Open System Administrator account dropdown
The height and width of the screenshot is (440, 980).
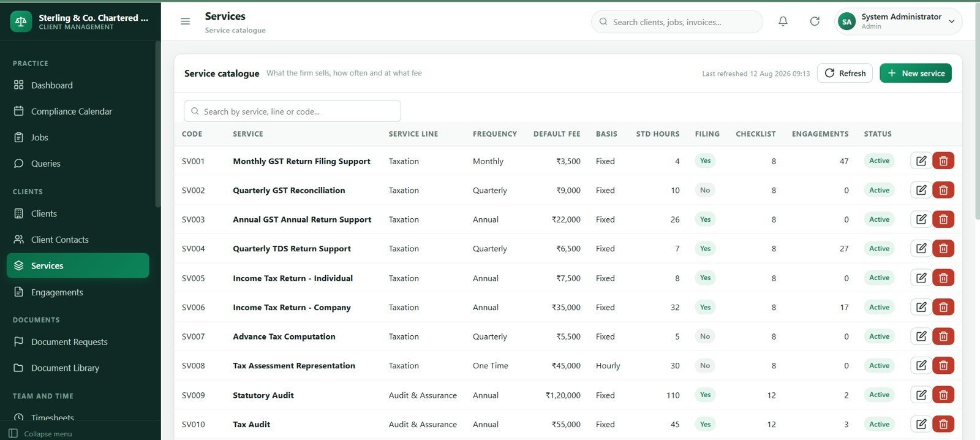[x=898, y=21]
